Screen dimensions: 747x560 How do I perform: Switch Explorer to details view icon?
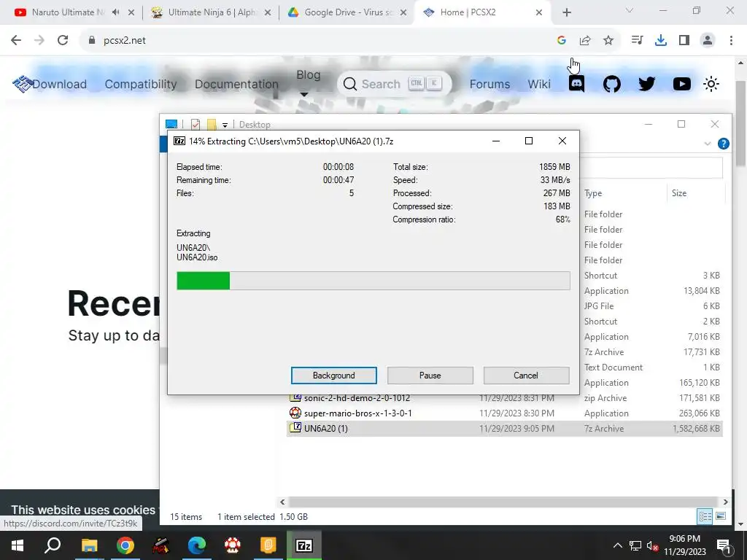point(705,516)
